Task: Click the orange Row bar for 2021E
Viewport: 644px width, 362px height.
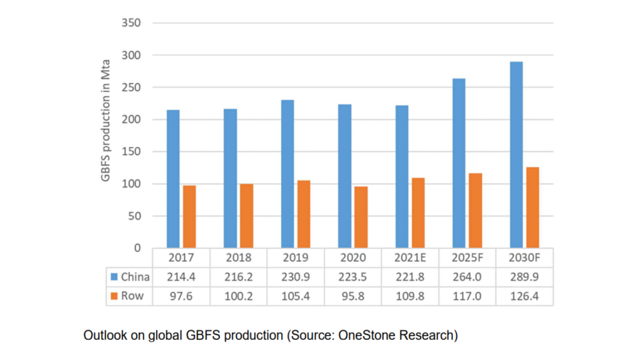Action: click(418, 212)
